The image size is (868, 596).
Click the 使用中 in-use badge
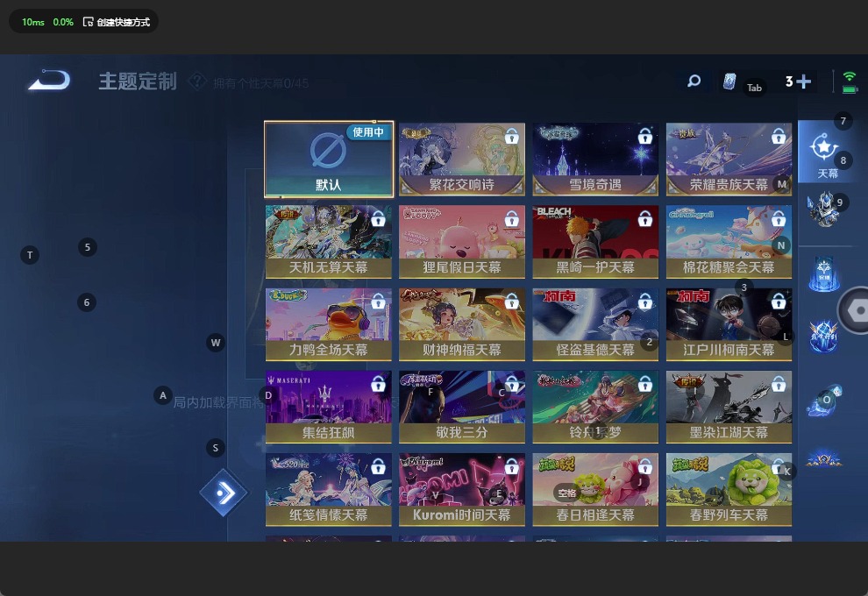pos(368,131)
